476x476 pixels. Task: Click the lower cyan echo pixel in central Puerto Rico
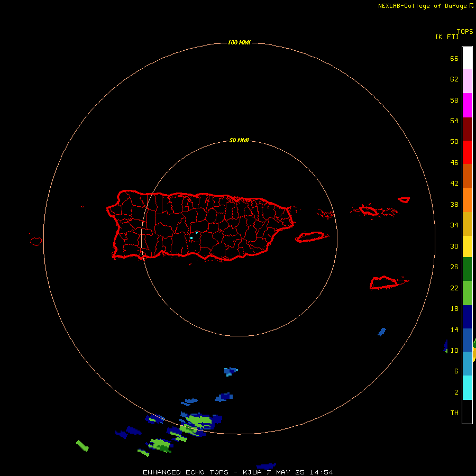pos(191,238)
